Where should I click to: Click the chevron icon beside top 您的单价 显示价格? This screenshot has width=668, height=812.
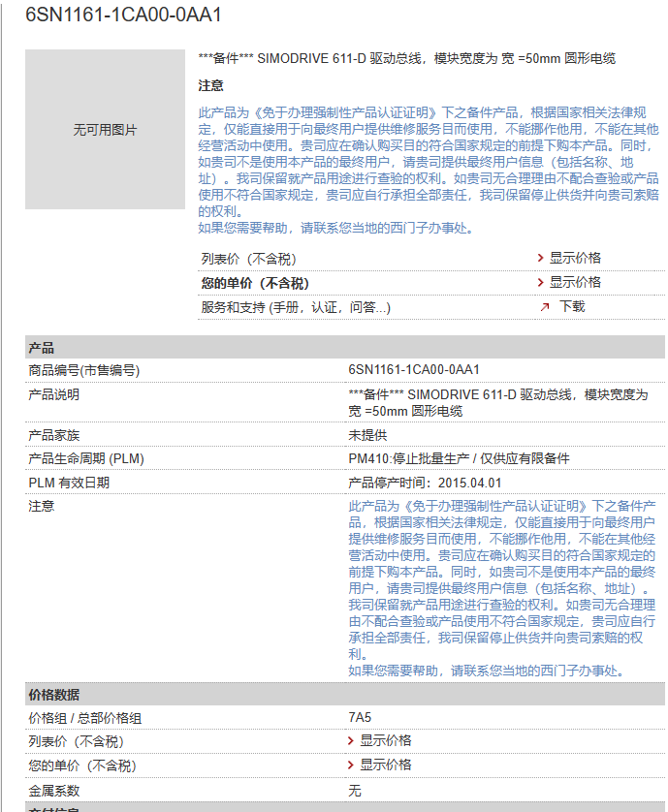541,283
